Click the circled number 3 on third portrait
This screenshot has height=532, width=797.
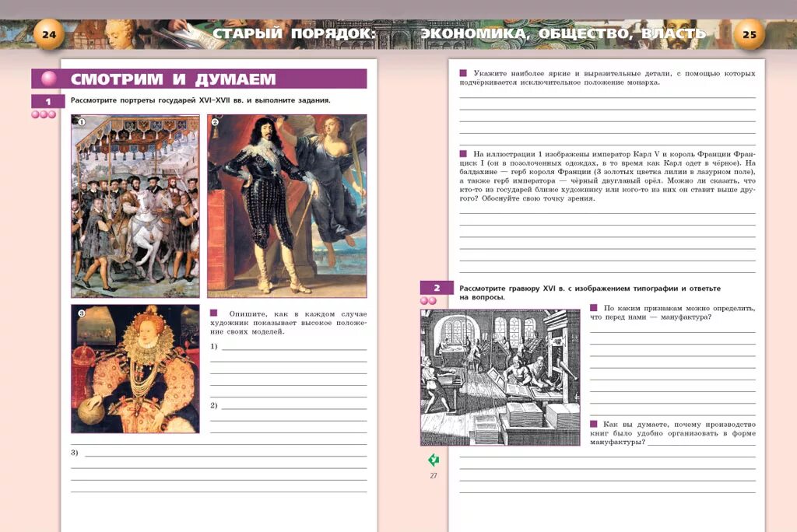(x=81, y=313)
